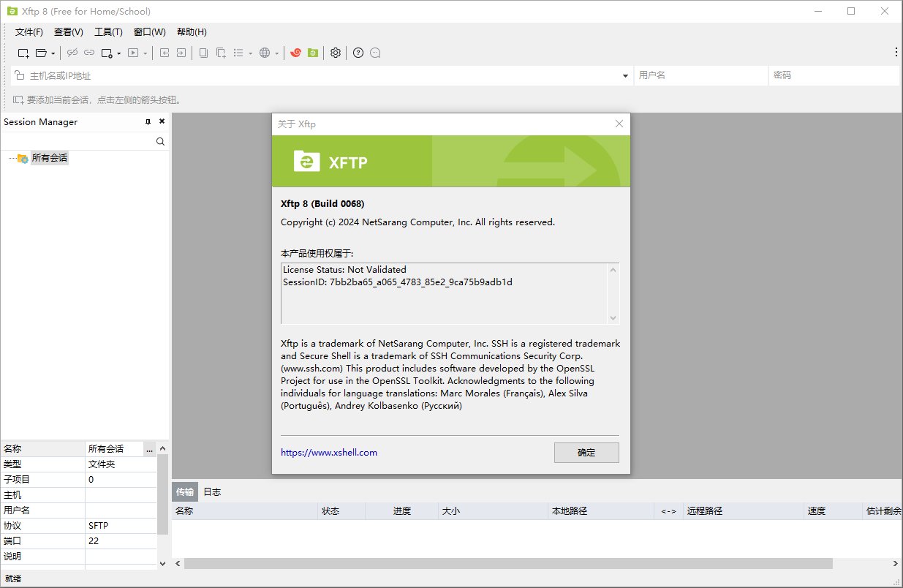This screenshot has height=588, width=903.
Task: Pin the Session Manager panel
Action: tap(148, 122)
